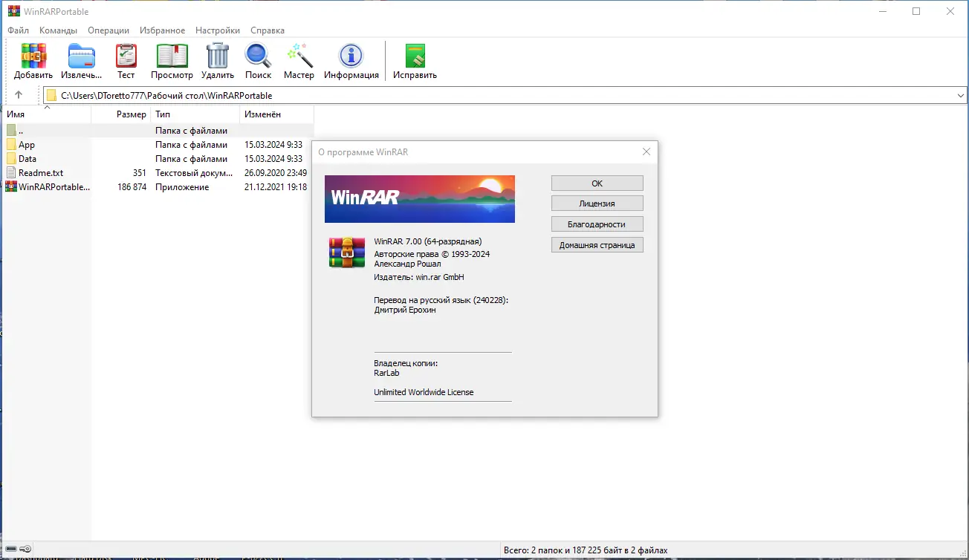Click the Информация toolbar icon
969x560 pixels.
(351, 56)
